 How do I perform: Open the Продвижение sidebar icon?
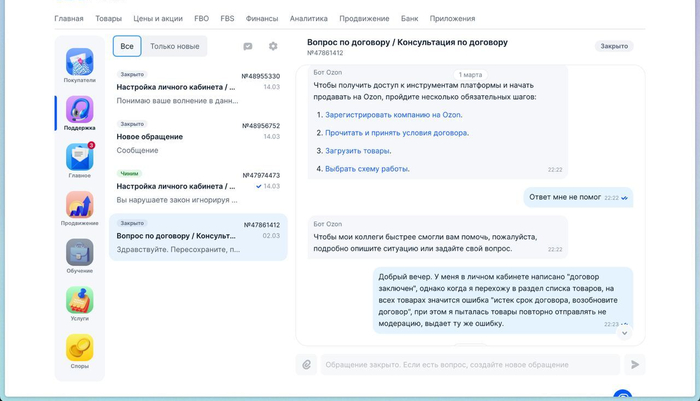tap(79, 205)
